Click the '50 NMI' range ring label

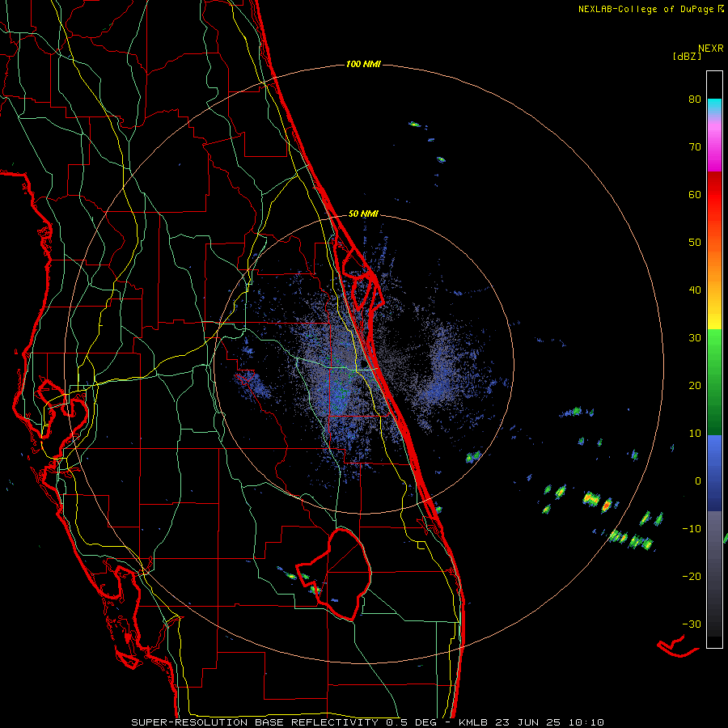[363, 214]
